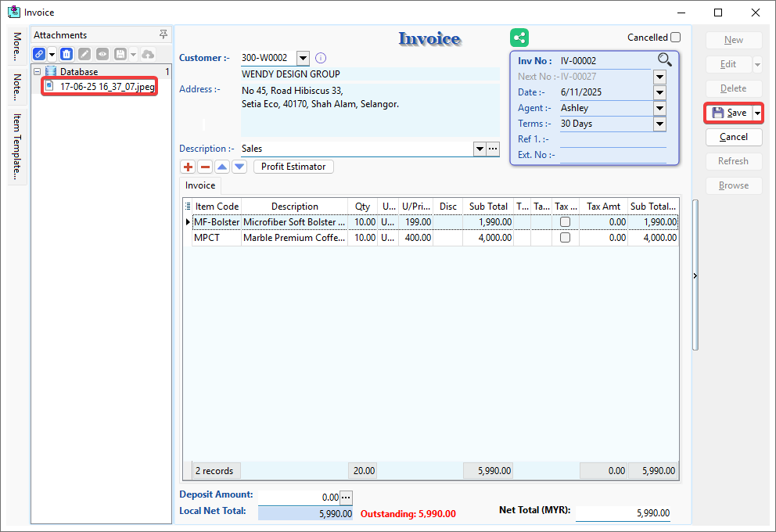Viewport: 776px width, 532px height.
Task: Click the Cancel button
Action: tap(734, 137)
